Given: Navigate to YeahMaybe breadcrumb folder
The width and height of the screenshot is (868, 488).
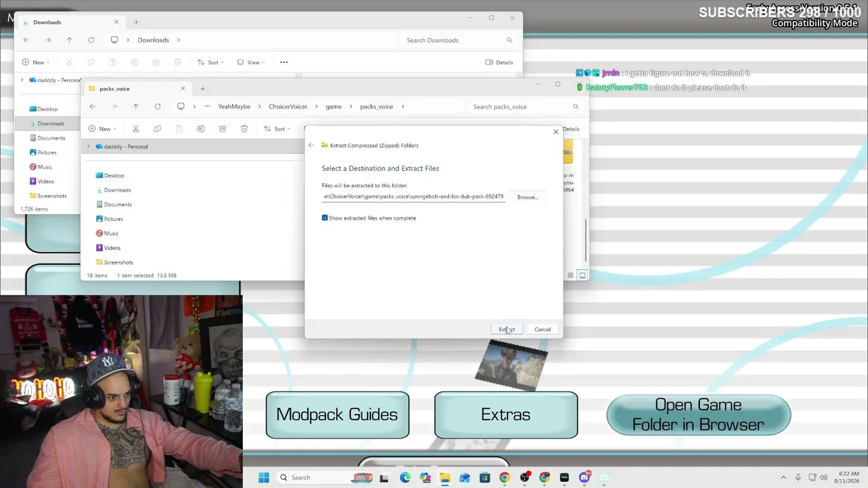Looking at the screenshot, I should tap(234, 106).
